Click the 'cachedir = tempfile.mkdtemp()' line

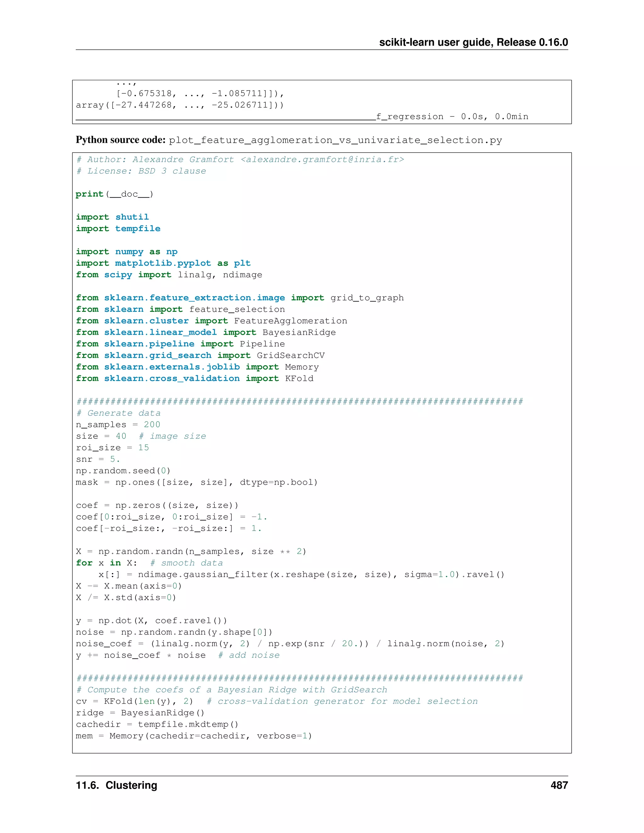(x=157, y=724)
